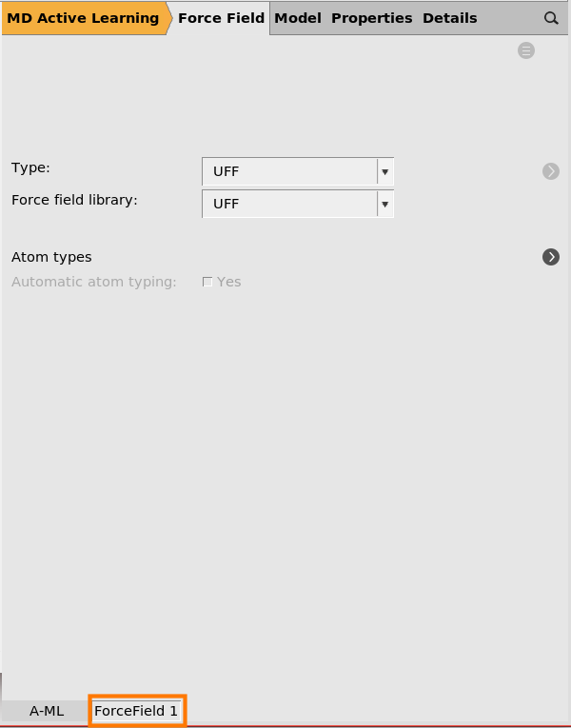Click Force field library value UFF
571x728 pixels.
[x=289, y=204]
